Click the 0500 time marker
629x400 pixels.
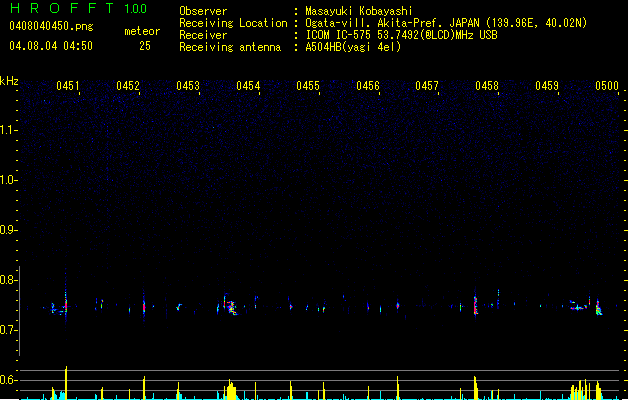point(607,86)
